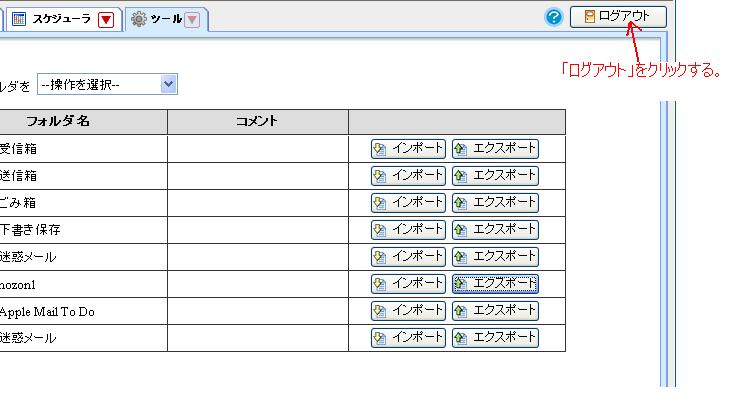Screen dimensions: 741x412
Task: Click インポート in first 迷惑メール row
Action: (408, 257)
